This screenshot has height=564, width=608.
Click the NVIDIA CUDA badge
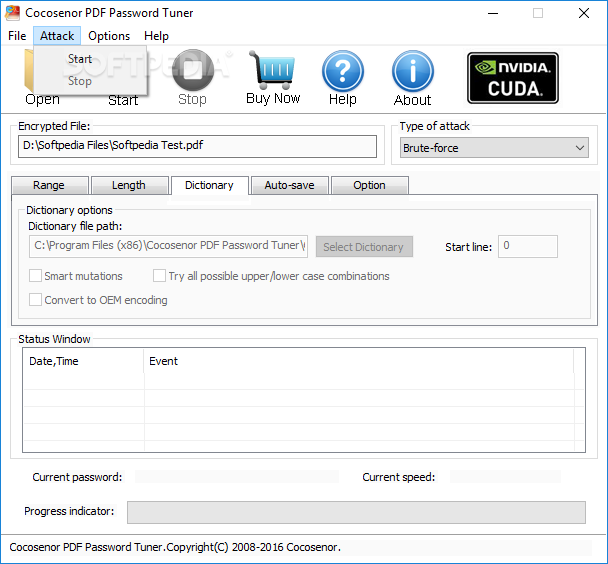(513, 78)
